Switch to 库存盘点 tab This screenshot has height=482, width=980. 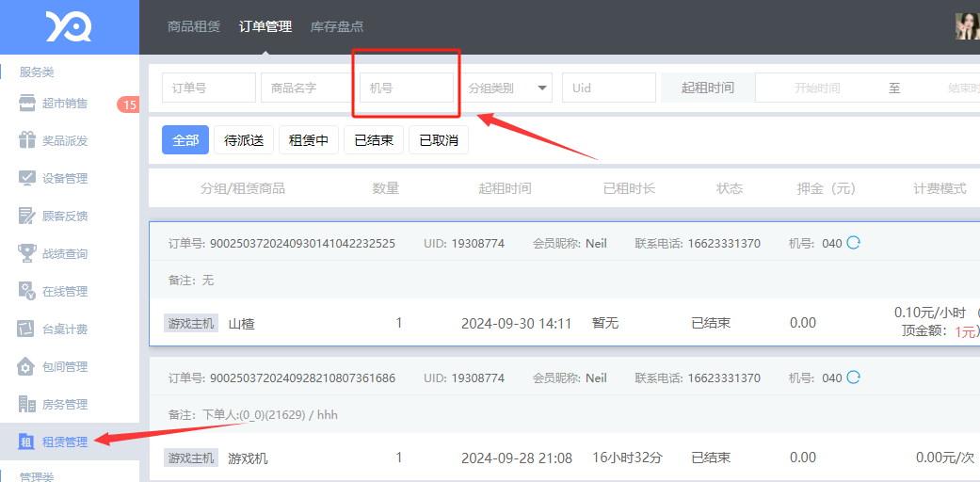click(337, 27)
